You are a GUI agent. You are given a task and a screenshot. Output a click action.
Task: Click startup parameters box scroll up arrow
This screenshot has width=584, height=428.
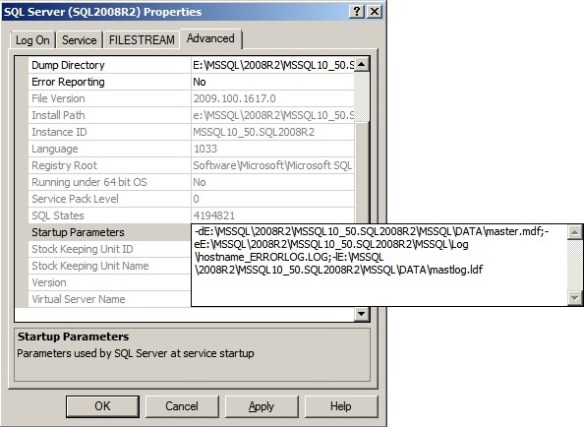point(574,232)
